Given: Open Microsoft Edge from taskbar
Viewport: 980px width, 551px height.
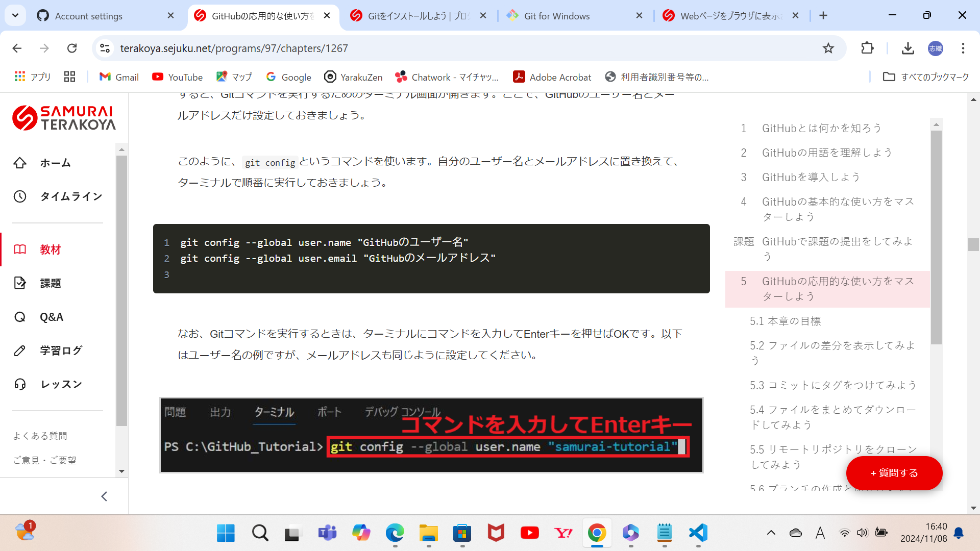Looking at the screenshot, I should click(395, 533).
